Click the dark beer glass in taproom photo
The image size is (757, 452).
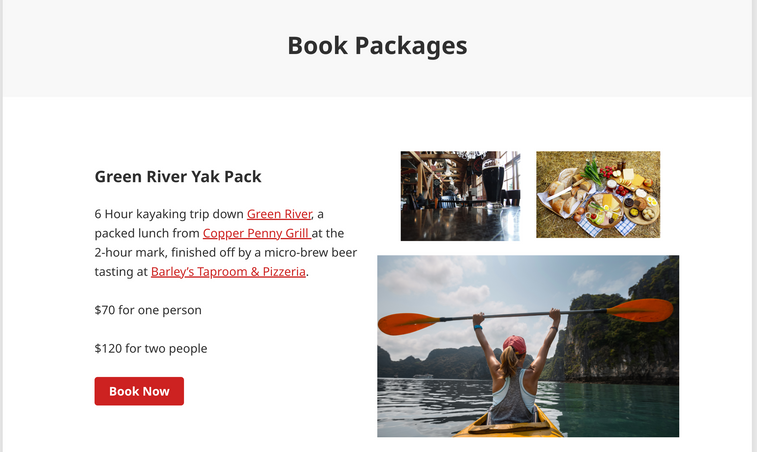493,183
